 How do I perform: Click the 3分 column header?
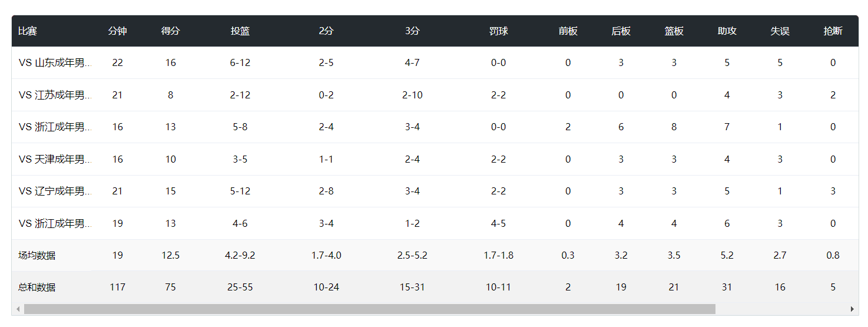tap(412, 31)
